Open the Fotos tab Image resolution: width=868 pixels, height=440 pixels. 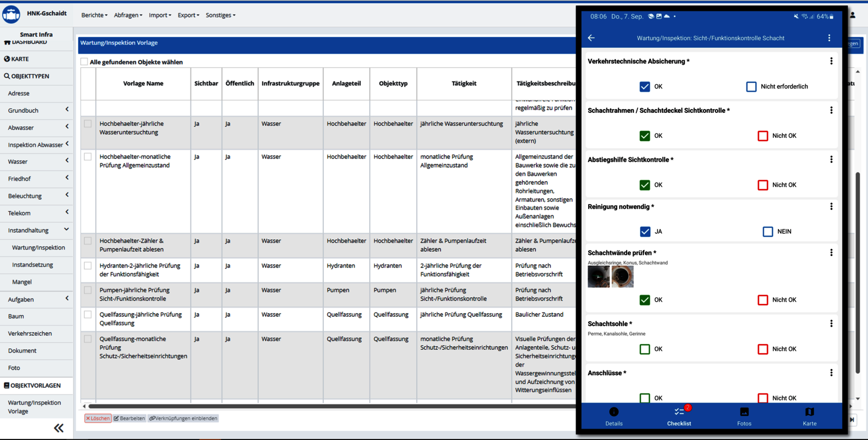(744, 416)
